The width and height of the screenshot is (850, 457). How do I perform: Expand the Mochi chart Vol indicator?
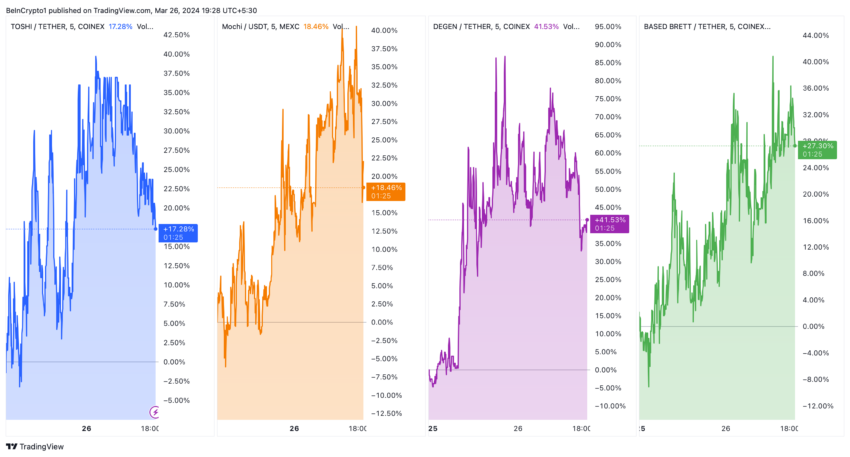341,27
